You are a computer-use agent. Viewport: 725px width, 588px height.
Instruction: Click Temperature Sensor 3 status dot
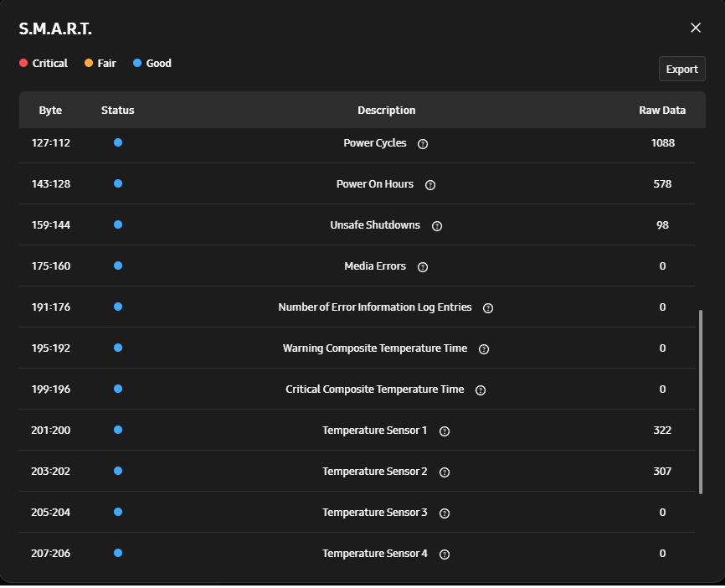(x=118, y=512)
